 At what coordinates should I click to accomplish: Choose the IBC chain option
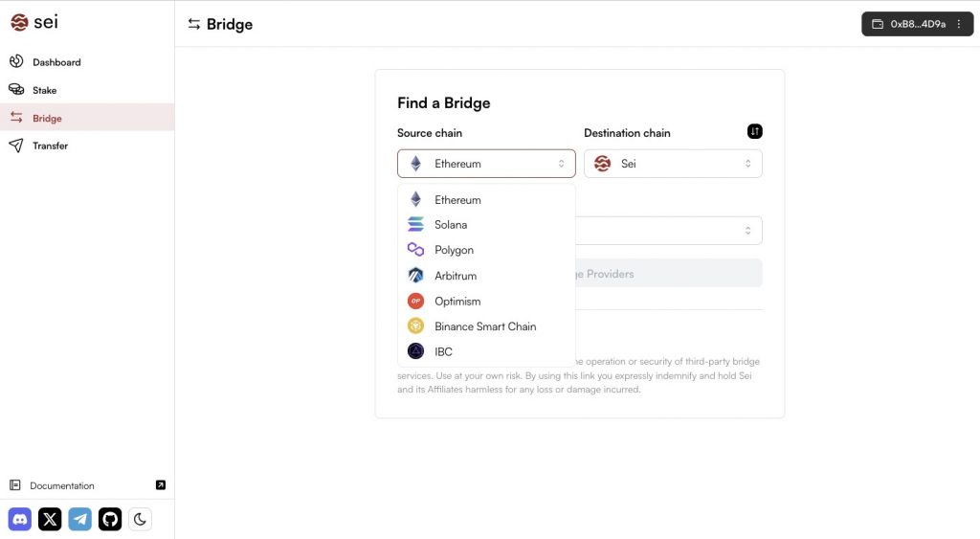click(x=443, y=351)
